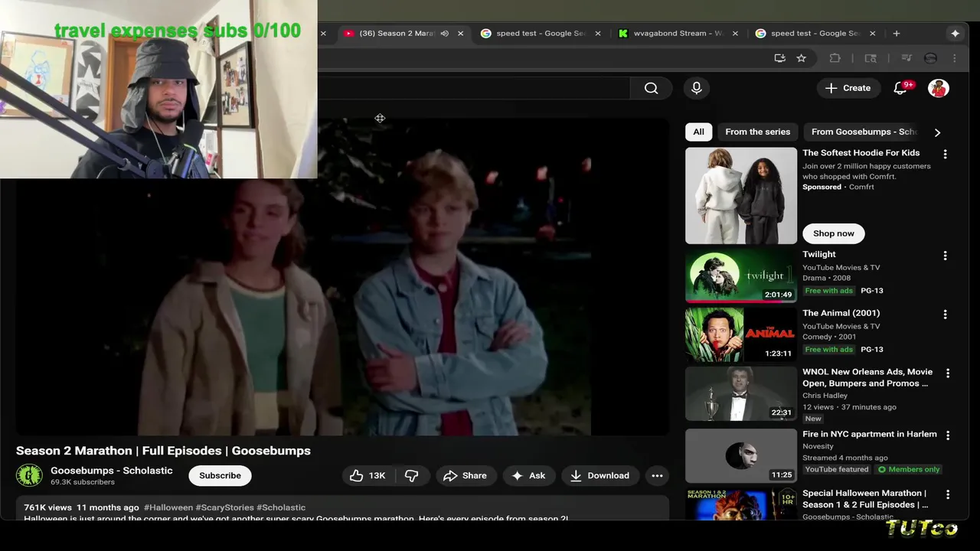Open The Animal movie thumbnail
The height and width of the screenshot is (551, 980).
click(740, 334)
